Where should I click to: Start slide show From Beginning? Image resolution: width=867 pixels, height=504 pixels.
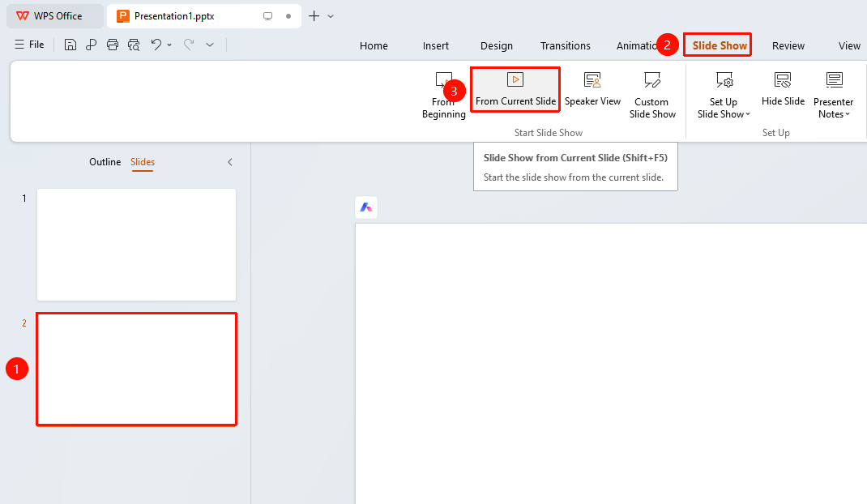pyautogui.click(x=443, y=95)
